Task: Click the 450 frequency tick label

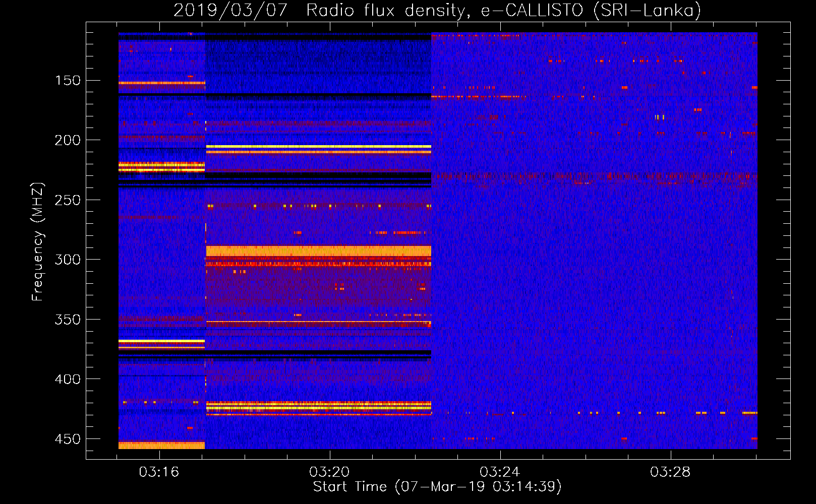Action: pyautogui.click(x=68, y=439)
